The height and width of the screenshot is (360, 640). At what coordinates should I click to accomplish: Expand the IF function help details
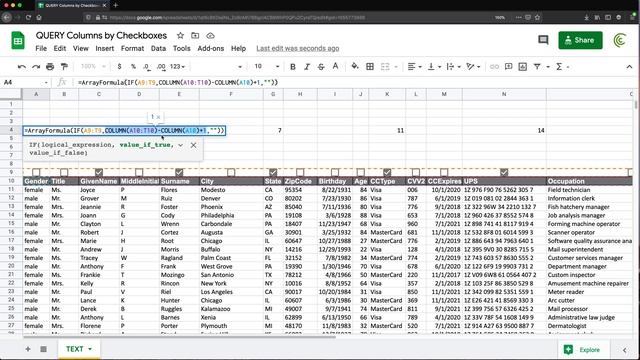tap(180, 145)
